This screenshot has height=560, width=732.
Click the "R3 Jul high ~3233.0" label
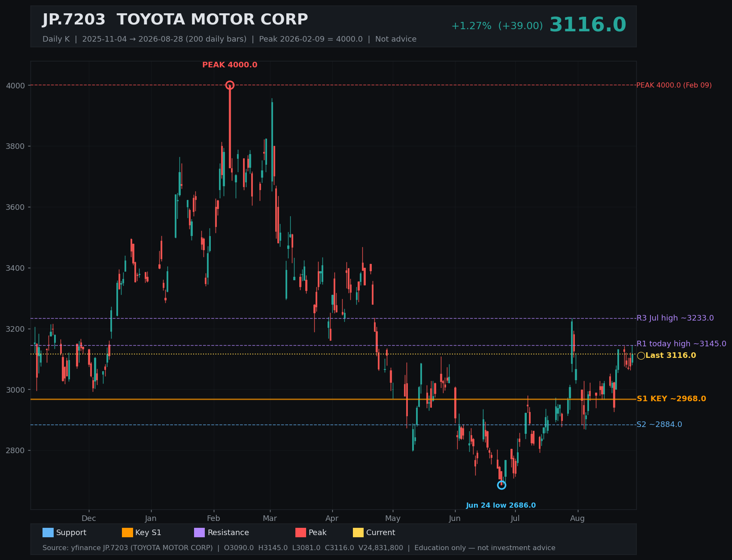675,318
